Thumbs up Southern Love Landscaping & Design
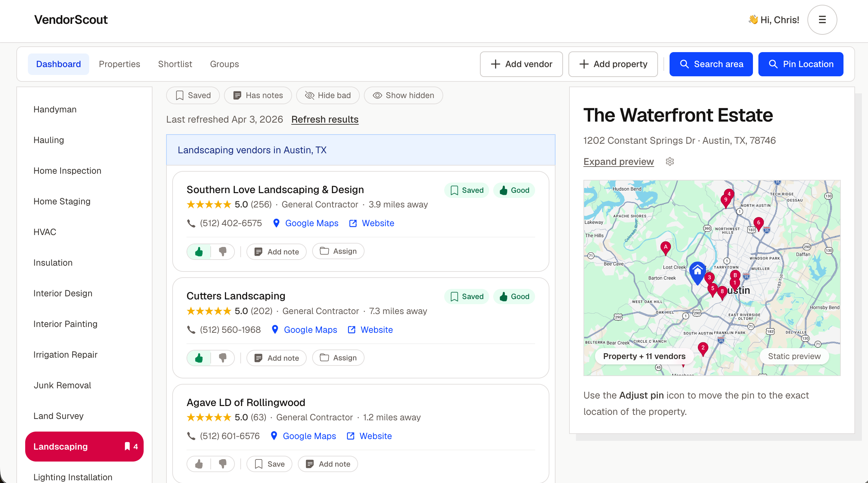Image resolution: width=868 pixels, height=483 pixels. 199,252
